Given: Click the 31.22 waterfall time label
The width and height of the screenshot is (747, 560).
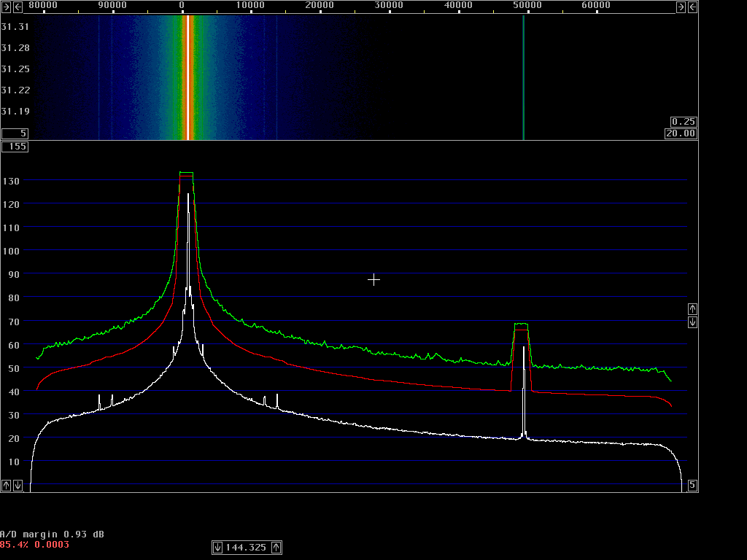Looking at the screenshot, I should point(15,90).
